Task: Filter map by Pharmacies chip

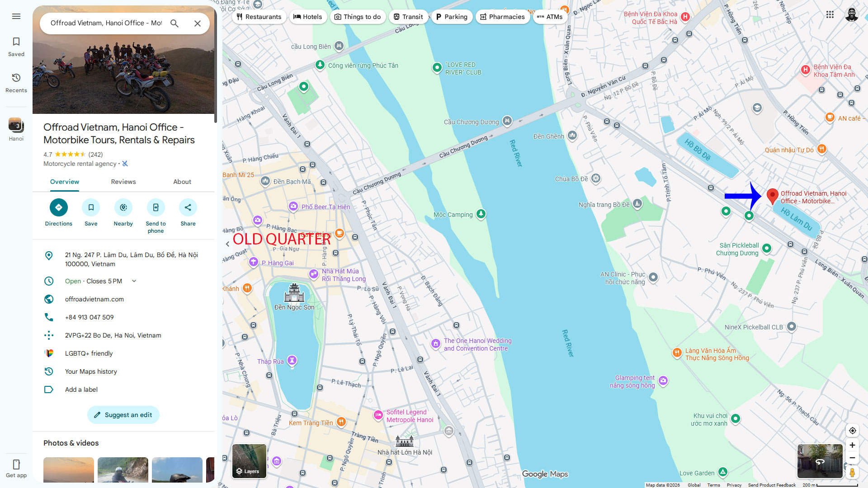Action: tap(503, 17)
